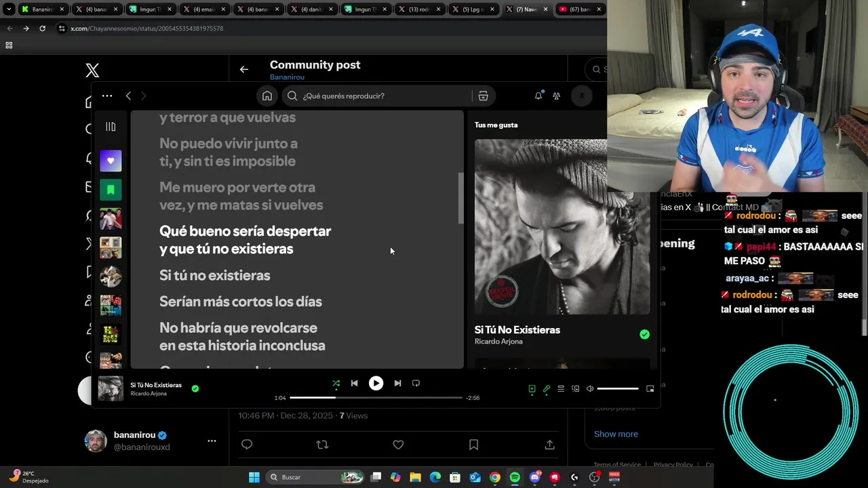Toggle repeat mode in Spotify player
This screenshot has width=868, height=488.
[416, 383]
